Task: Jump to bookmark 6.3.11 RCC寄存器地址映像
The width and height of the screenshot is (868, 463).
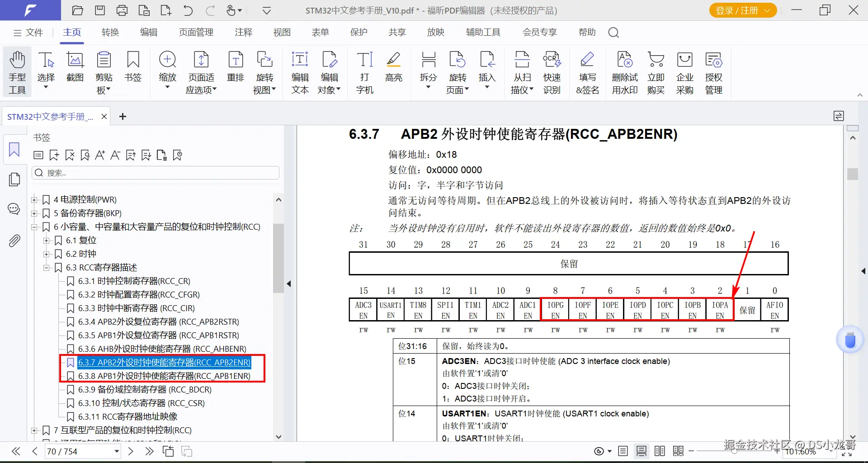Action: click(128, 417)
